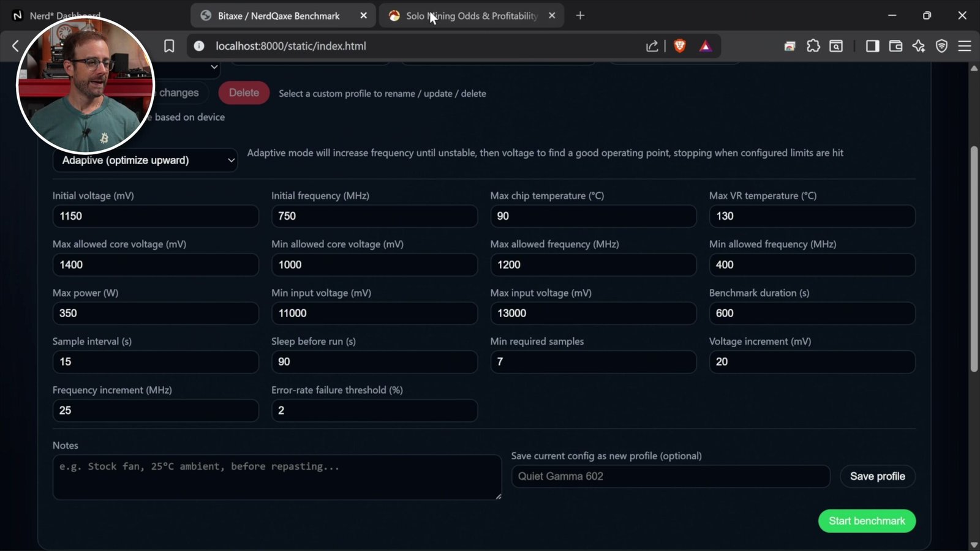Click the localhost address bar URL
The width and height of the screenshot is (980, 551).
[x=291, y=46]
